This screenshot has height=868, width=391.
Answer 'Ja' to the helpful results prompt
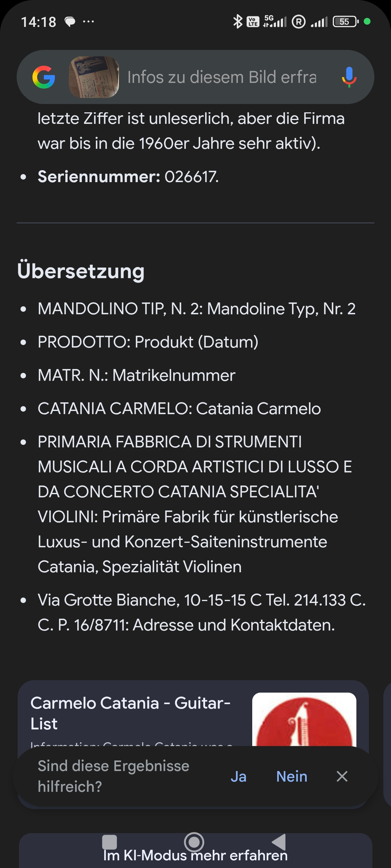[238, 776]
